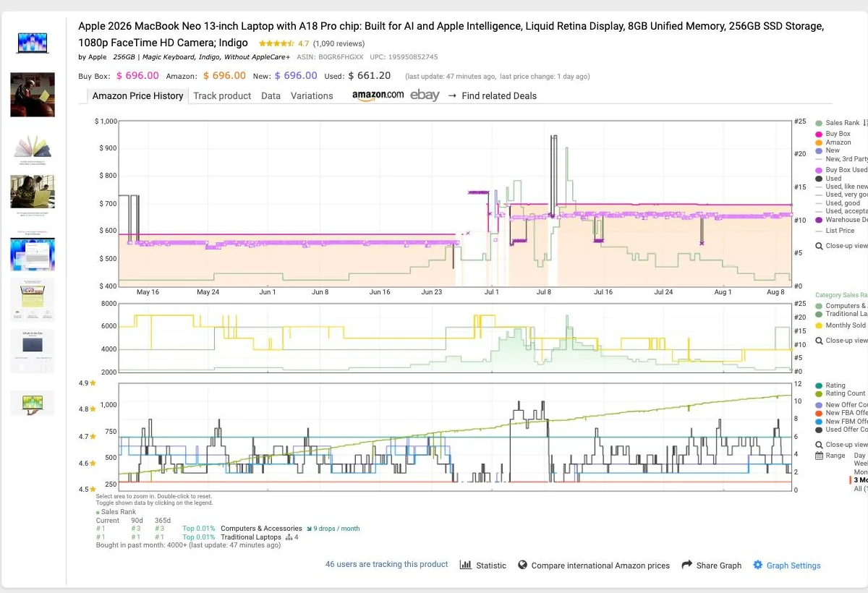Select thumbnail of person with yellow laptop
868x593 pixels.
33,192
